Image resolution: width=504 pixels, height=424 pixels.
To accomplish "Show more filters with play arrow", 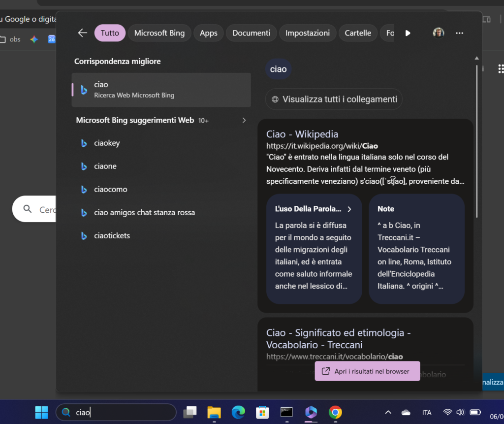I will coord(408,33).
